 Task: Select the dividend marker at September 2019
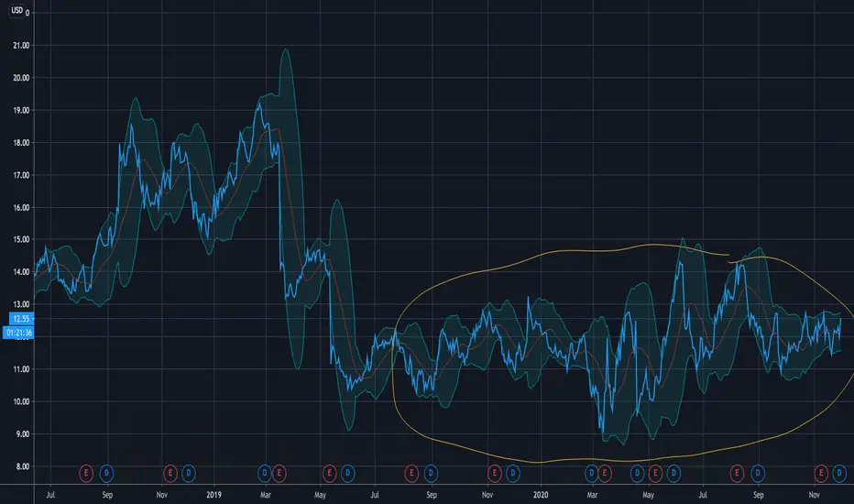point(431,473)
